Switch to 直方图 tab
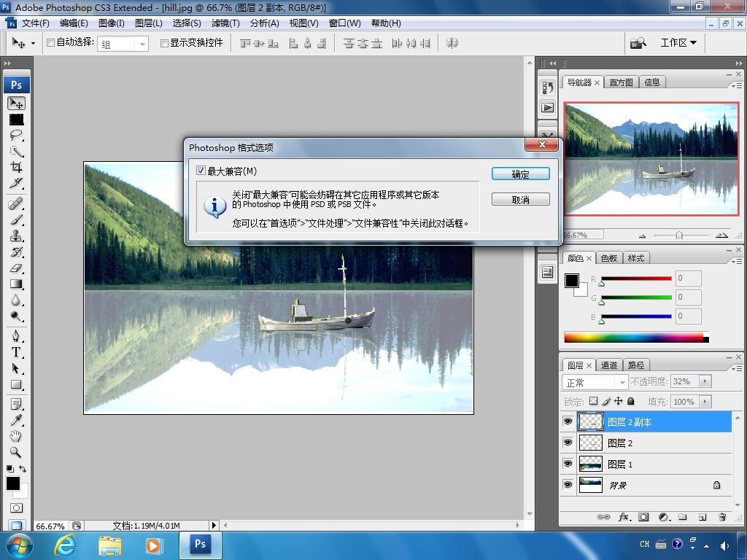Image resolution: width=747 pixels, height=560 pixels. pyautogui.click(x=622, y=82)
